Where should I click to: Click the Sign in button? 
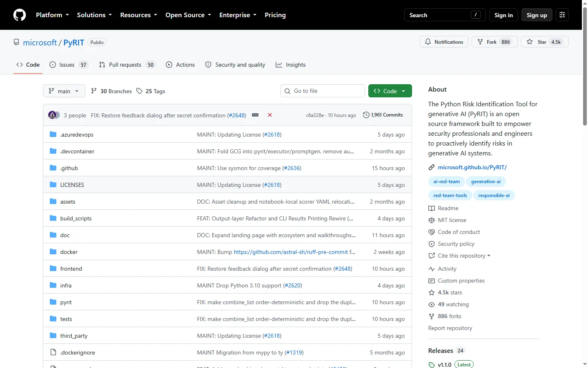click(503, 15)
